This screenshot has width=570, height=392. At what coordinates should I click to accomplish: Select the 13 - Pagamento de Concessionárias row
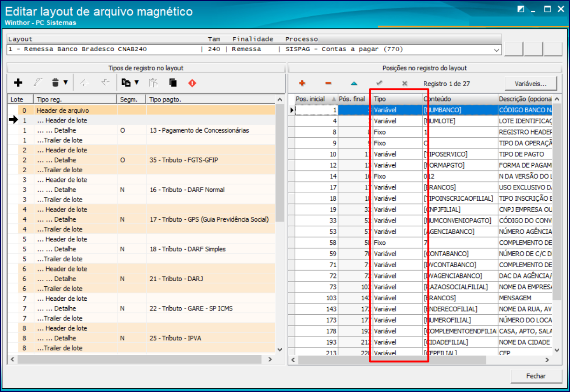pos(142,130)
